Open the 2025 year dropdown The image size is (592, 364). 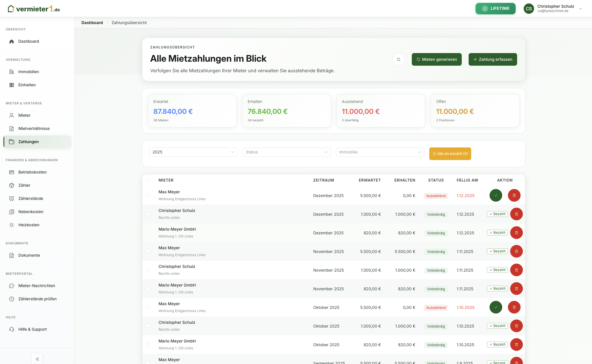[193, 152]
